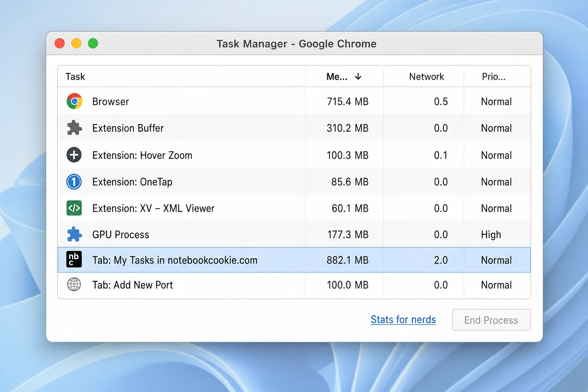Click the sort arrow in Memory column header

[358, 77]
